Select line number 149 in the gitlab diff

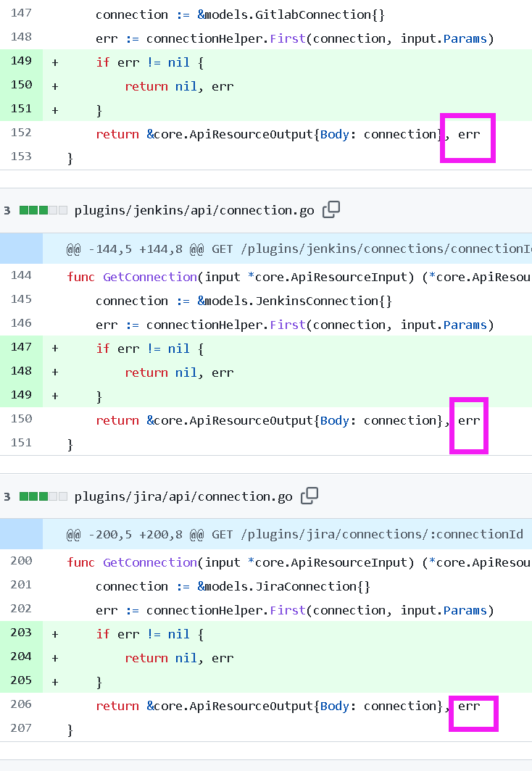click(x=21, y=61)
